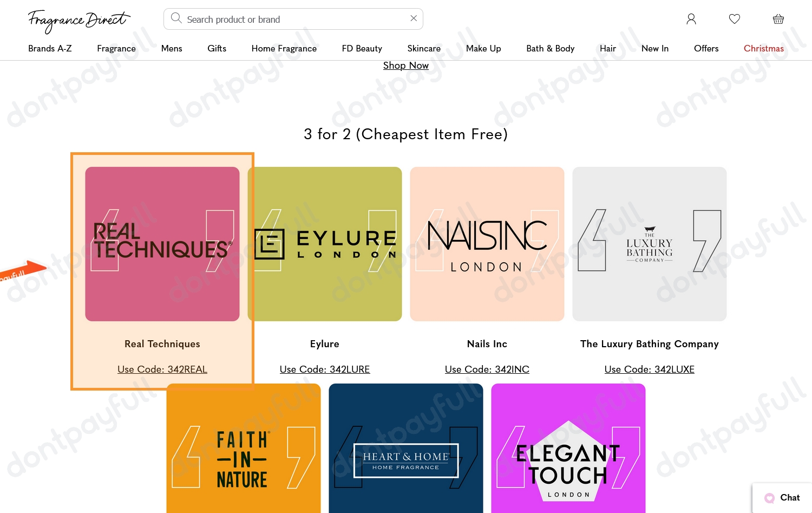812x513 pixels.
Task: Open the user account icon
Action: [691, 19]
